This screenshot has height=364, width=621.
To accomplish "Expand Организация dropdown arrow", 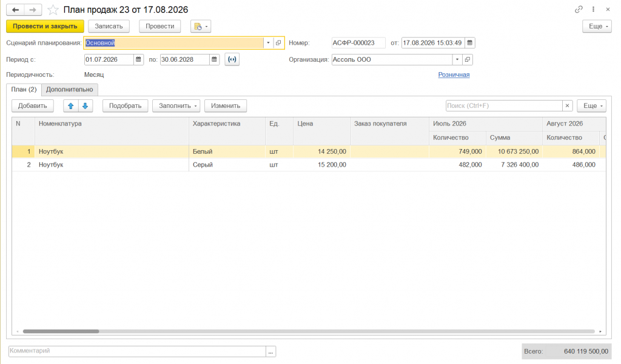I will pos(457,59).
